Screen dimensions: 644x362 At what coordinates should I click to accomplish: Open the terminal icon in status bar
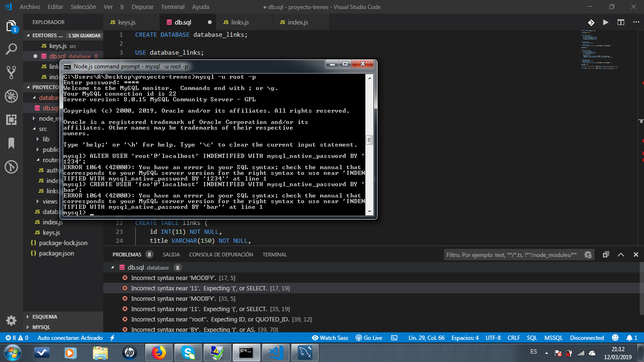(x=394, y=338)
